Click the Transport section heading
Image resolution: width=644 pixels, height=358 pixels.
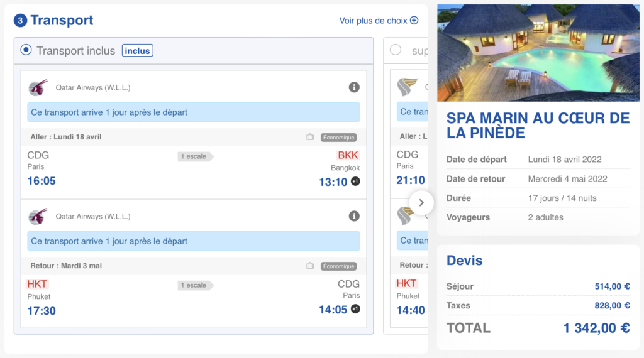click(x=62, y=20)
